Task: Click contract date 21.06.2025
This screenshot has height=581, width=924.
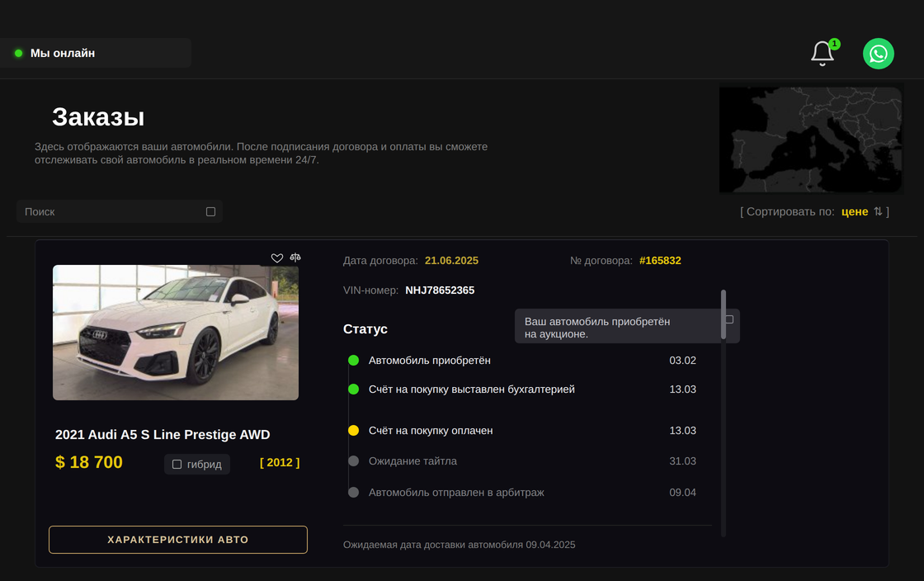Action: tap(451, 261)
